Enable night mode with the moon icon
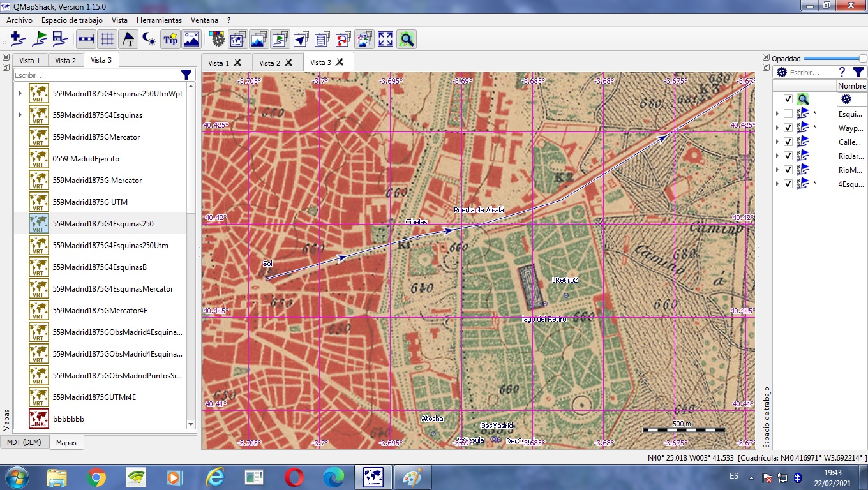The height and width of the screenshot is (490, 868). [149, 39]
